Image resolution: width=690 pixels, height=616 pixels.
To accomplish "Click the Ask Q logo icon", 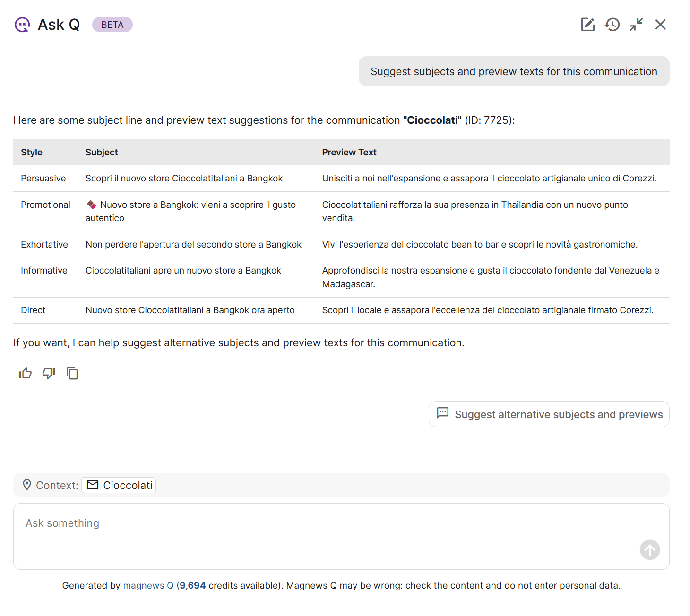I will [x=22, y=25].
